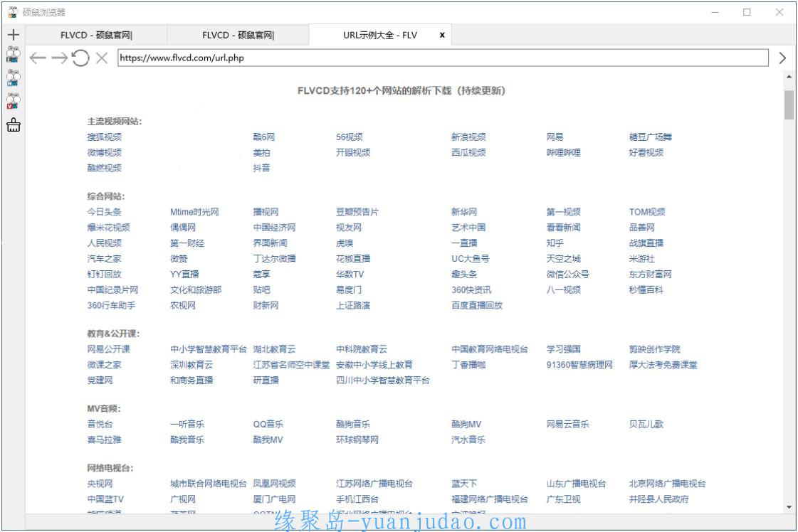Open the 糖豆广场舞 link

pos(651,137)
